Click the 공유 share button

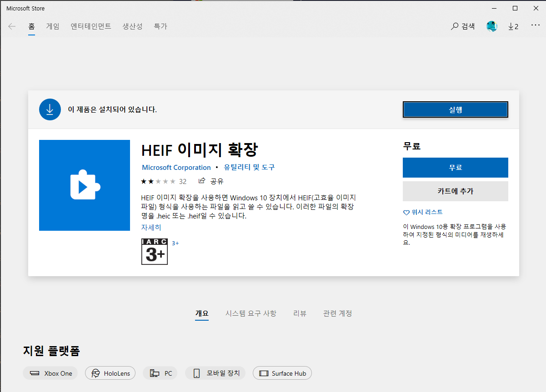tap(211, 181)
